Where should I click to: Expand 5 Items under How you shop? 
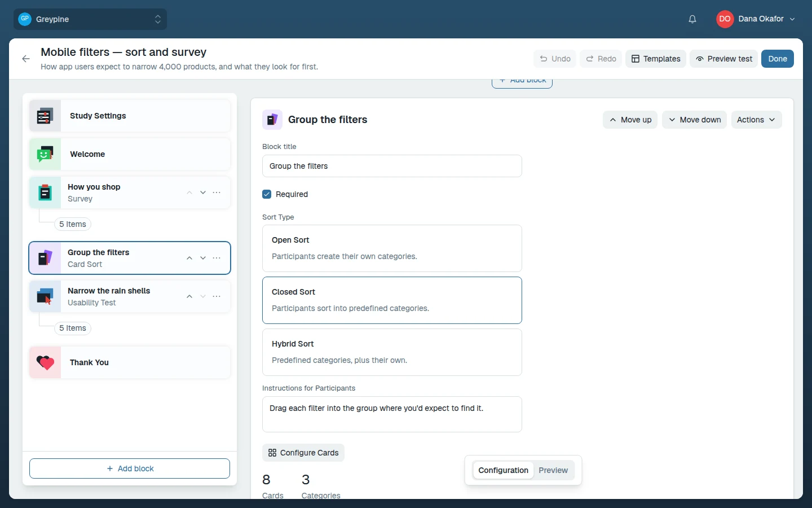[x=73, y=224]
